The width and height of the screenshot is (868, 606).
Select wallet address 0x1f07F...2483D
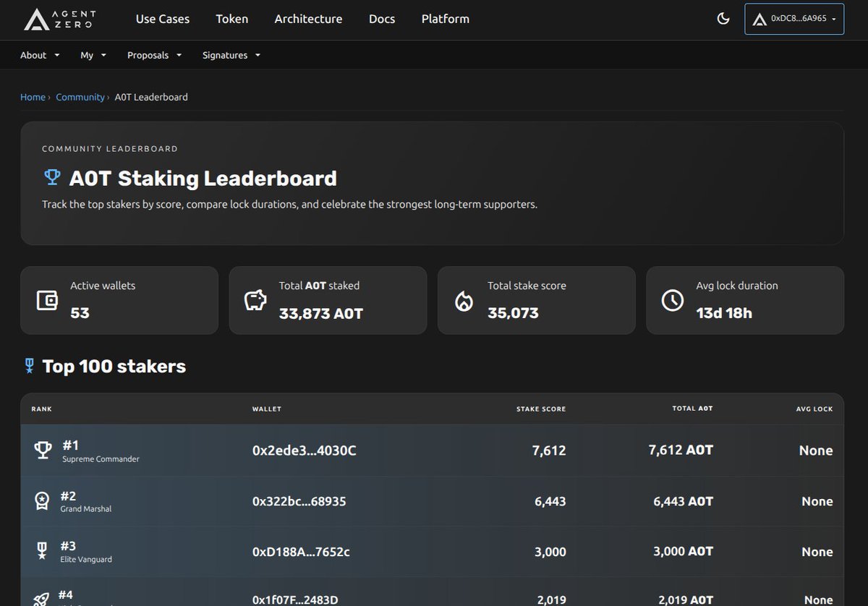pyautogui.click(x=295, y=599)
